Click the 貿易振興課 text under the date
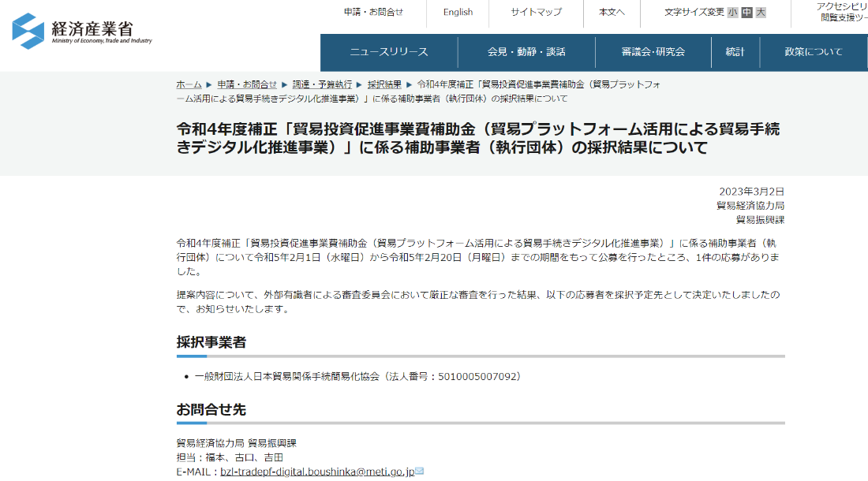This screenshot has width=868, height=481. [760, 220]
